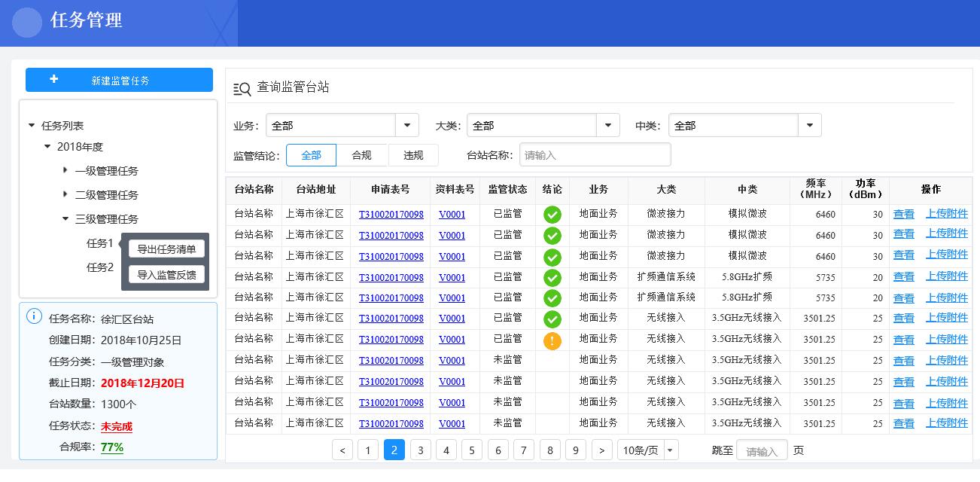The width and height of the screenshot is (980, 482).
Task: Select the 全部 conclusion filter
Action: 311,155
